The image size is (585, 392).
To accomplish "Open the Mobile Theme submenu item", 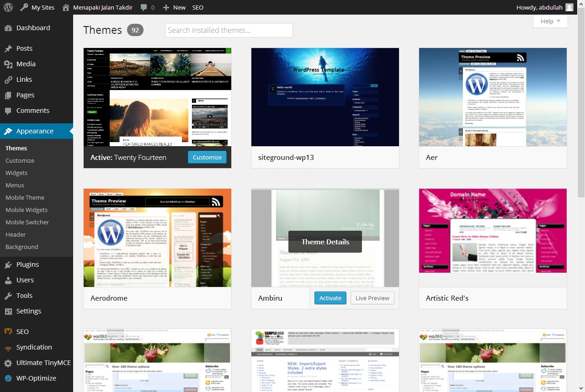I will coord(25,197).
